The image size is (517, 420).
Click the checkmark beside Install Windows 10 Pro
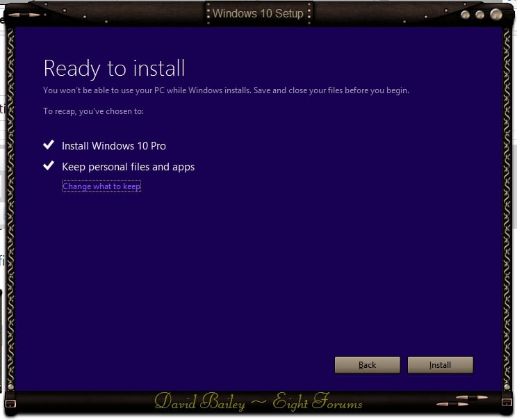(x=49, y=145)
